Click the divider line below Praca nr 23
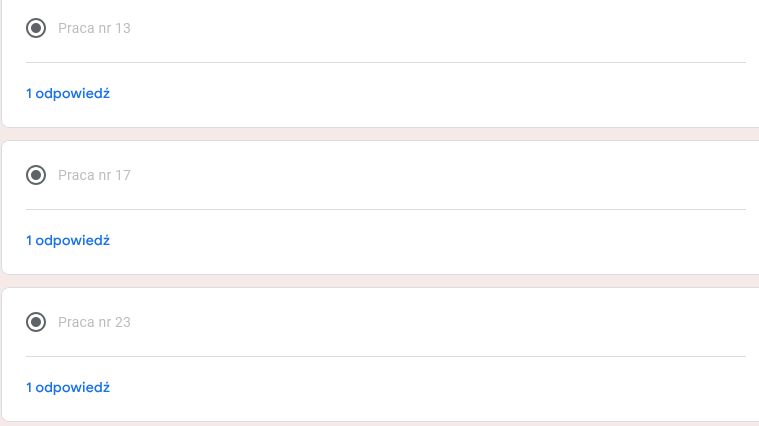The height and width of the screenshot is (426, 759). [x=386, y=356]
